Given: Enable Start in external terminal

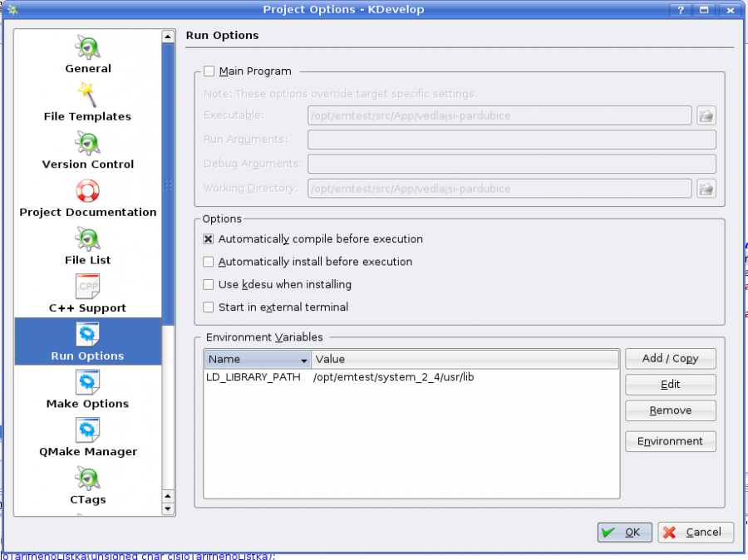Looking at the screenshot, I should pyautogui.click(x=209, y=307).
